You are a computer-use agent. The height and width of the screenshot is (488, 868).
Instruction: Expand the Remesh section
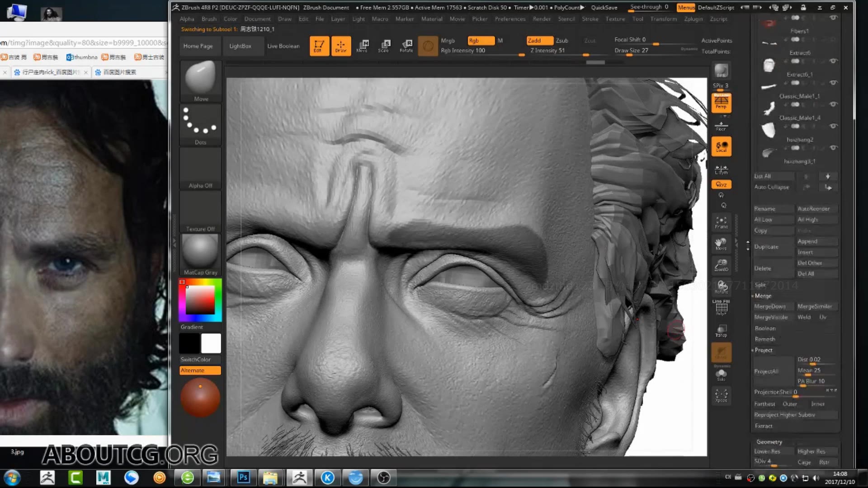click(x=765, y=339)
